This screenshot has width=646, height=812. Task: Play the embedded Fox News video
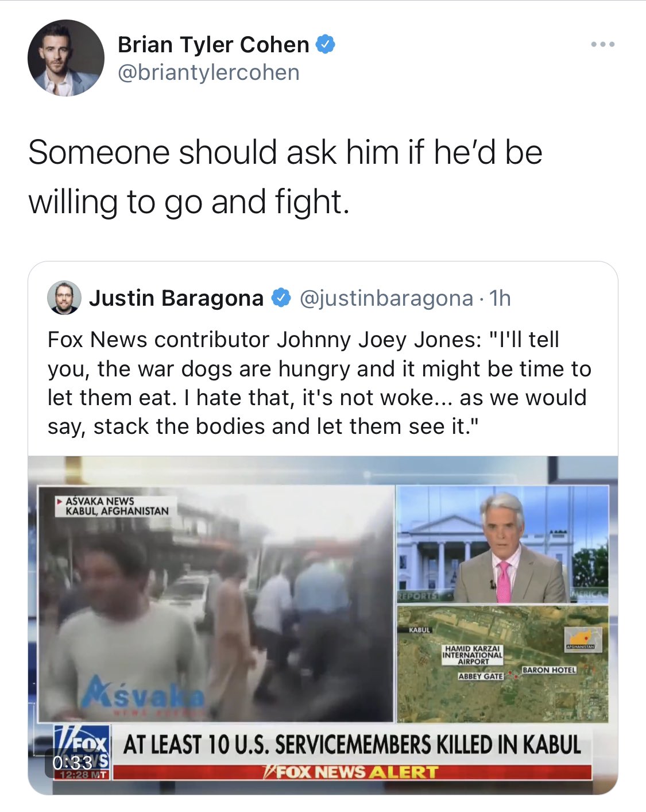323,625
